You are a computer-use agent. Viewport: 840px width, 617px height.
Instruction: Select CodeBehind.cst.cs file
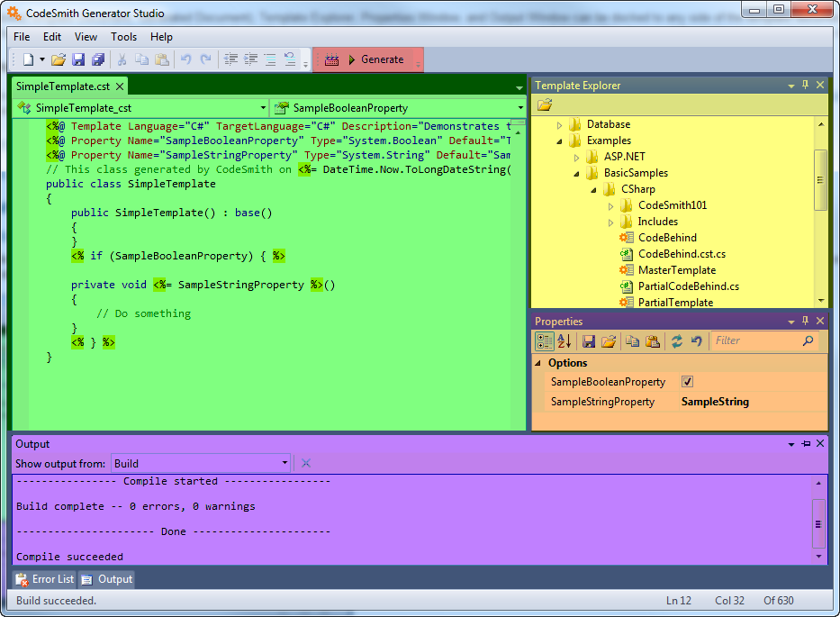click(x=682, y=253)
